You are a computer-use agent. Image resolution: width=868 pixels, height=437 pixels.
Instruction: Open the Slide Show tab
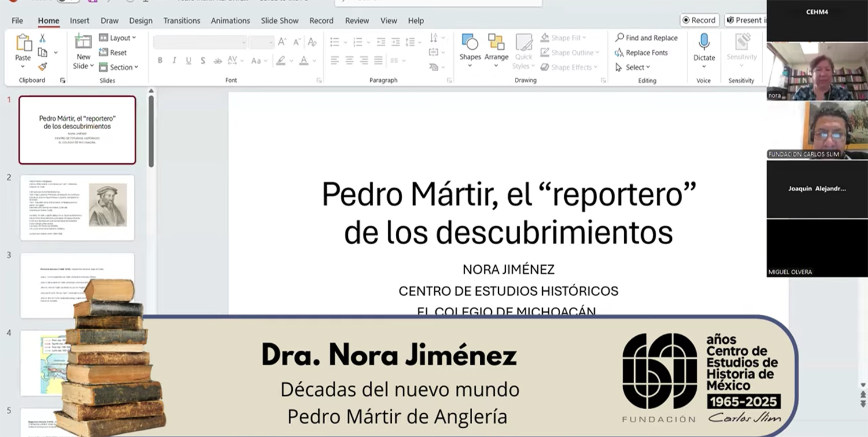point(279,20)
